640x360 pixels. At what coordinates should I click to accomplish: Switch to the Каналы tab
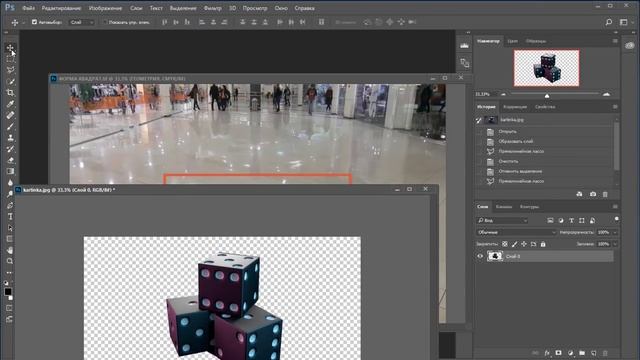[504, 207]
